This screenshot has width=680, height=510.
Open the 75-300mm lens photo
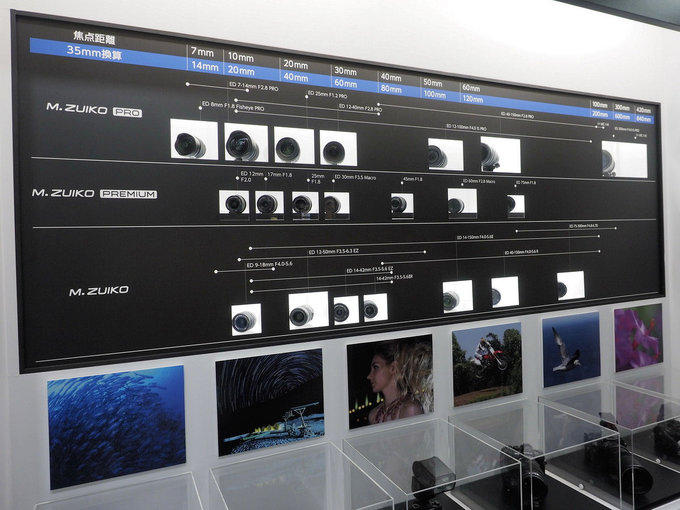pyautogui.click(x=571, y=285)
